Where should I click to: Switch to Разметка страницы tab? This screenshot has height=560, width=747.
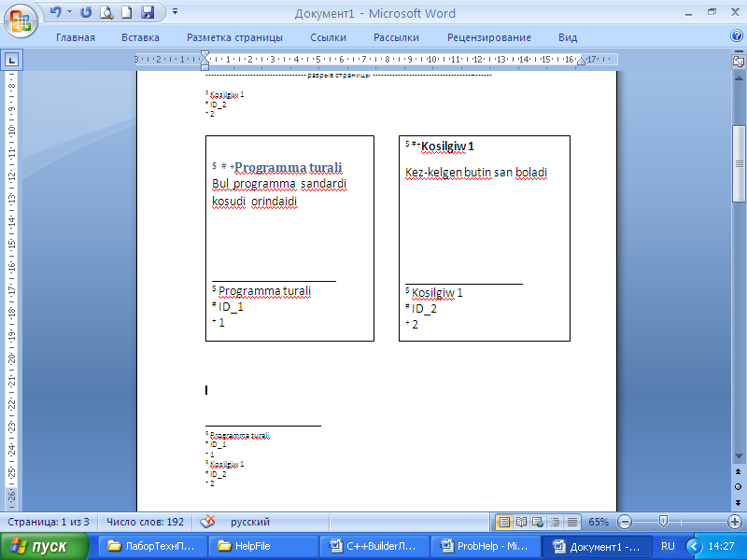pyautogui.click(x=234, y=37)
